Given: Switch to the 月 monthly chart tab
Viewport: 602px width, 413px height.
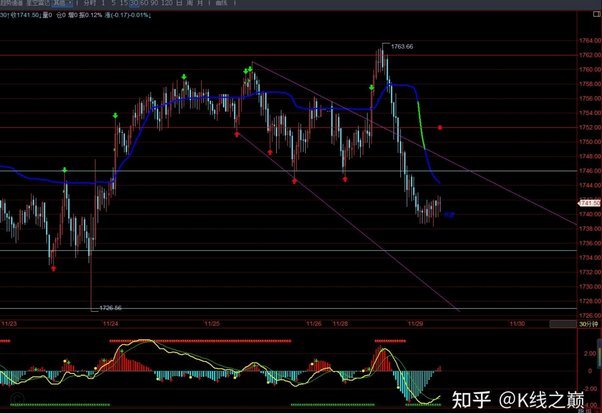Looking at the screenshot, I should 200,3.
